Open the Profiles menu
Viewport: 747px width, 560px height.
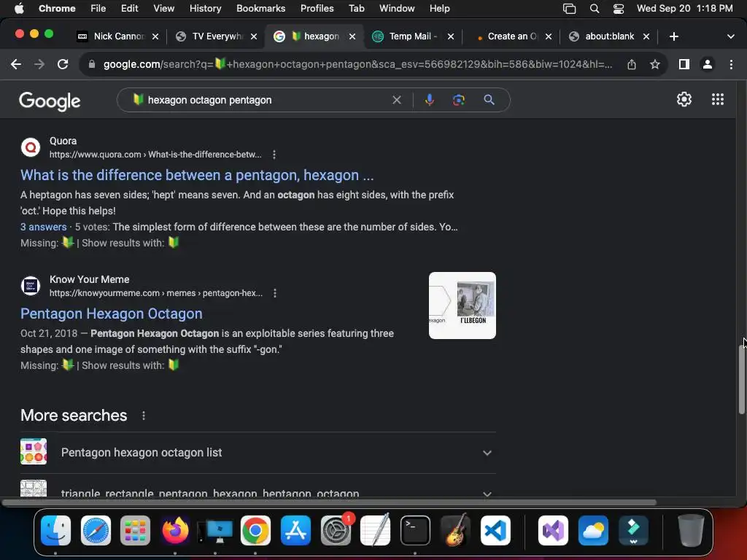pyautogui.click(x=317, y=8)
